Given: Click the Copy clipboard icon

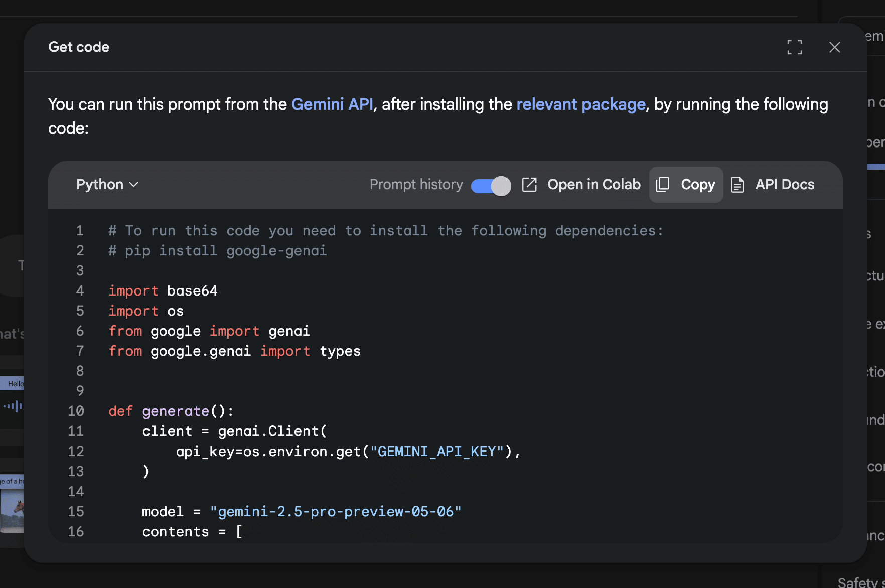Looking at the screenshot, I should click(663, 185).
